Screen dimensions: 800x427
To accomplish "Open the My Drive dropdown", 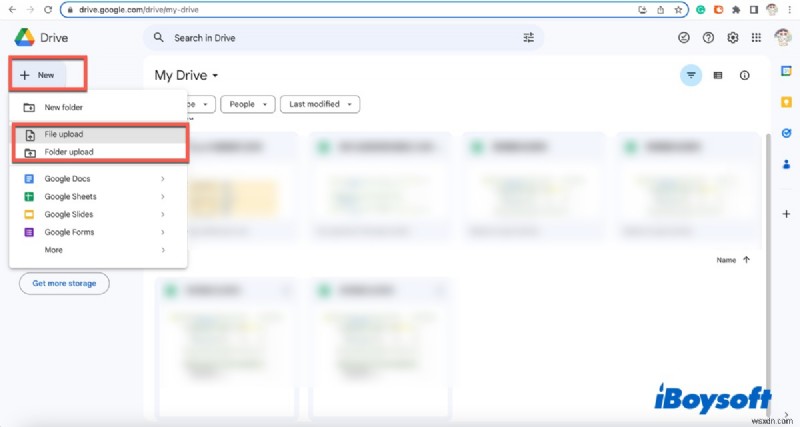I will [186, 76].
